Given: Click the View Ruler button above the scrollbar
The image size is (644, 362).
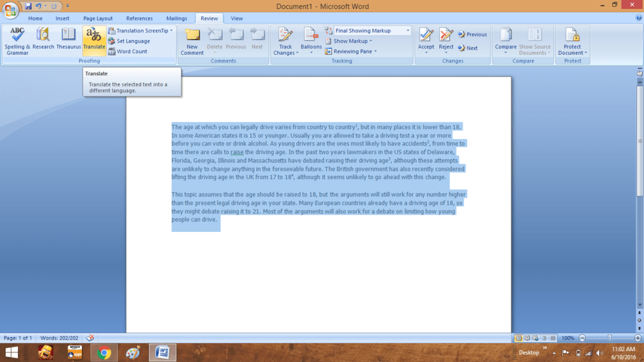Looking at the screenshot, I should pyautogui.click(x=639, y=73).
